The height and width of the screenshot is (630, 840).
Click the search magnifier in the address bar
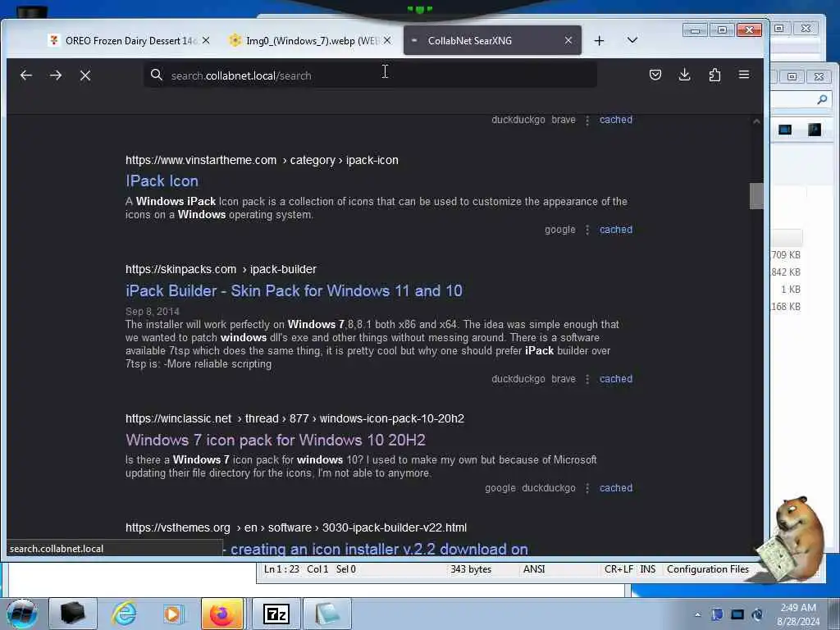pyautogui.click(x=157, y=75)
